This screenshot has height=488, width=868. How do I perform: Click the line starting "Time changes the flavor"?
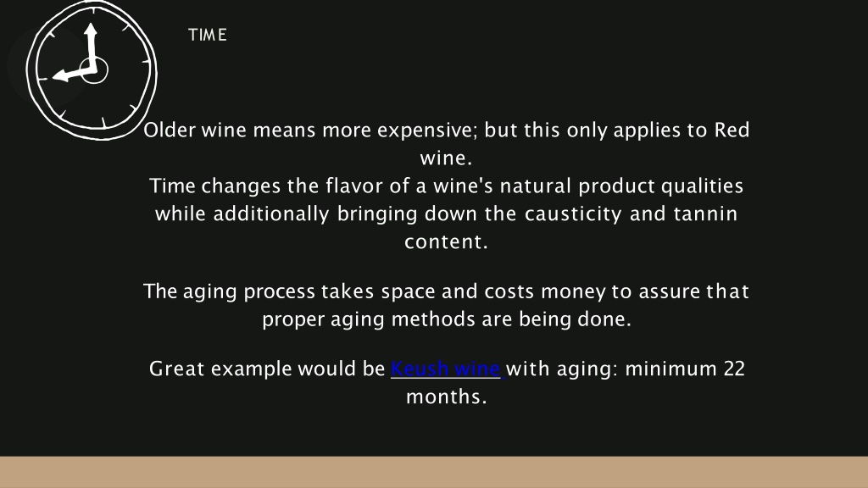coord(446,186)
